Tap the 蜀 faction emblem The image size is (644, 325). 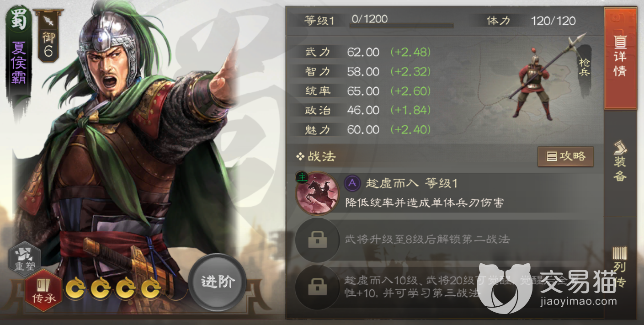tap(18, 21)
